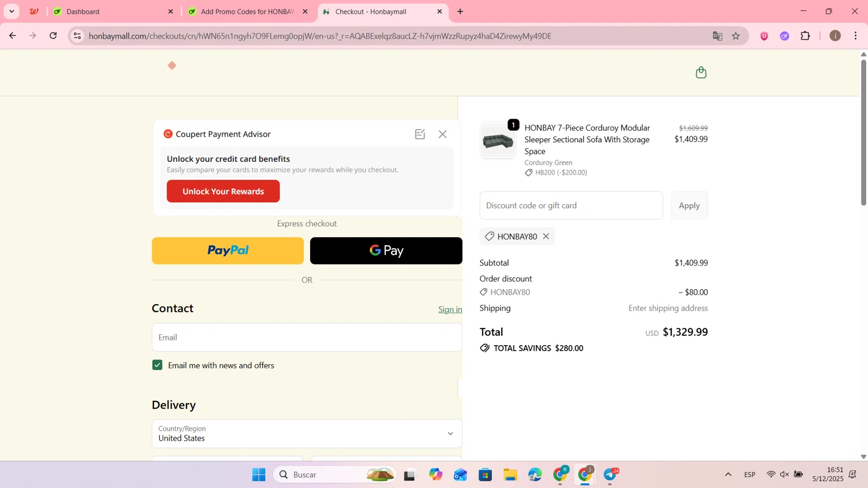Click the page vertical scrollbar
The image size is (868, 488).
click(863, 132)
